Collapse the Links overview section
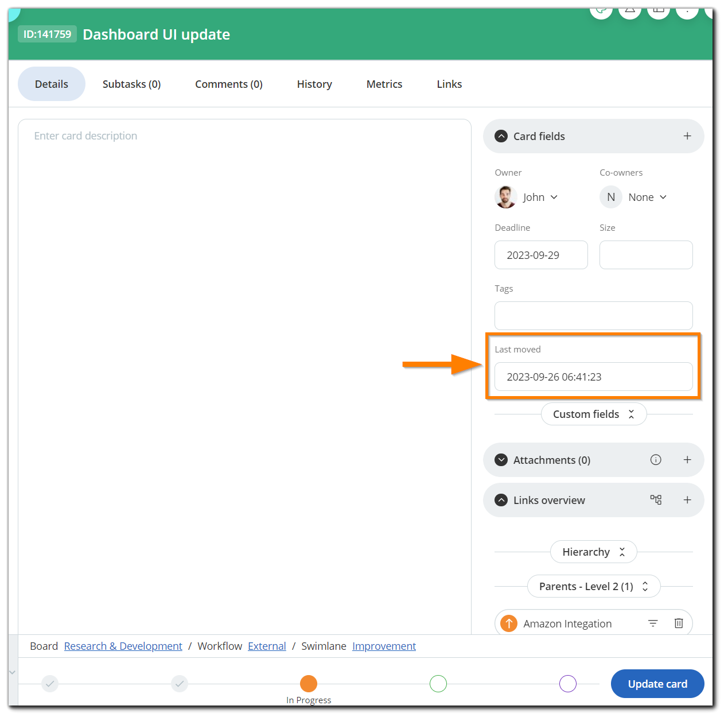Viewport: 728px width, 721px height. tap(501, 500)
